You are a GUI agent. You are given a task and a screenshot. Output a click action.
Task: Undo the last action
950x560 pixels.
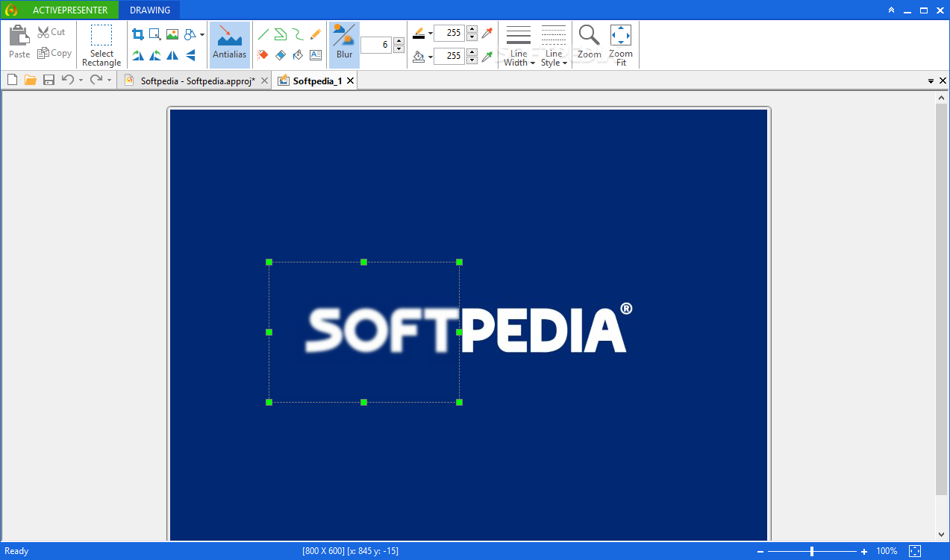click(68, 80)
